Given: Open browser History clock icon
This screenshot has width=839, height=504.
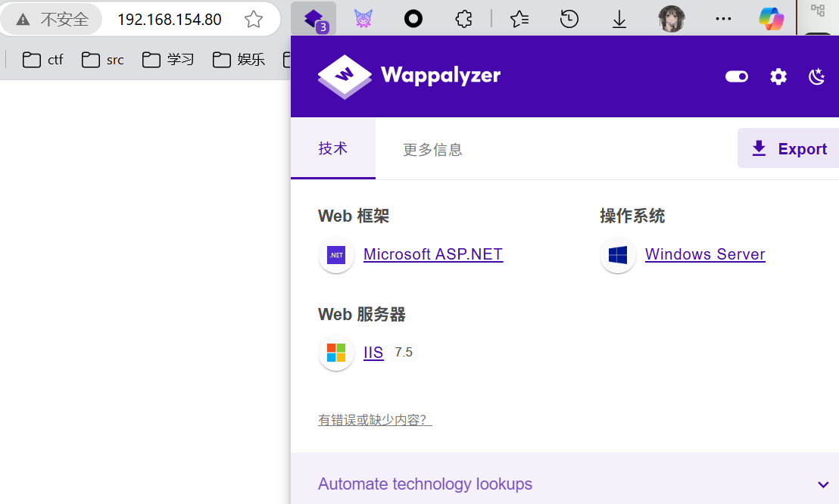Looking at the screenshot, I should coord(569,19).
